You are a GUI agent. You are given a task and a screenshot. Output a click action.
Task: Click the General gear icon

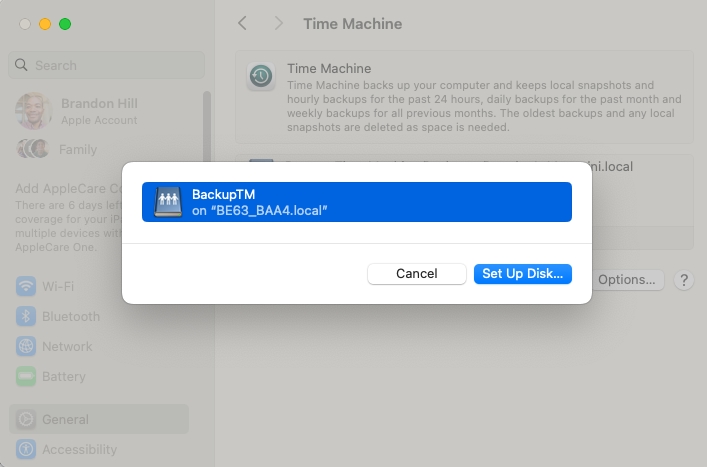[26, 419]
